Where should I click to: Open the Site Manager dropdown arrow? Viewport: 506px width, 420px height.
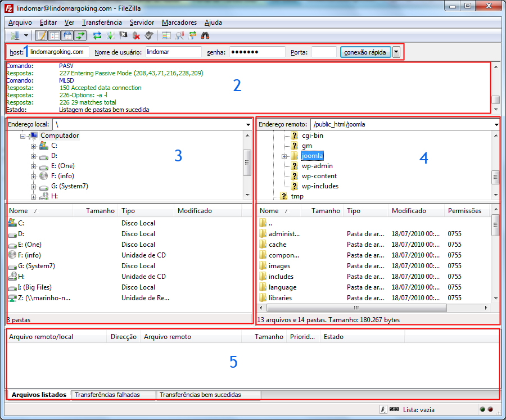(26, 35)
